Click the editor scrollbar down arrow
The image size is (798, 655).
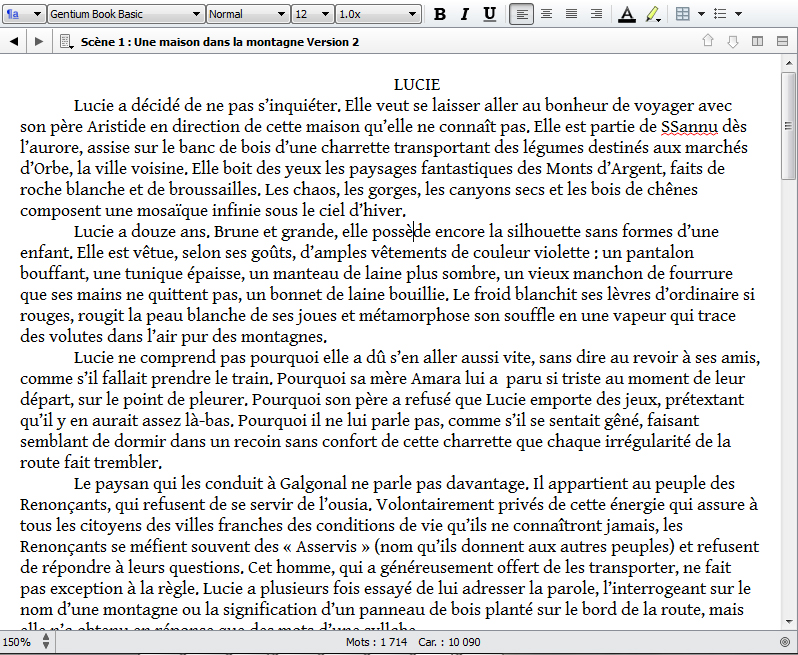point(789,622)
